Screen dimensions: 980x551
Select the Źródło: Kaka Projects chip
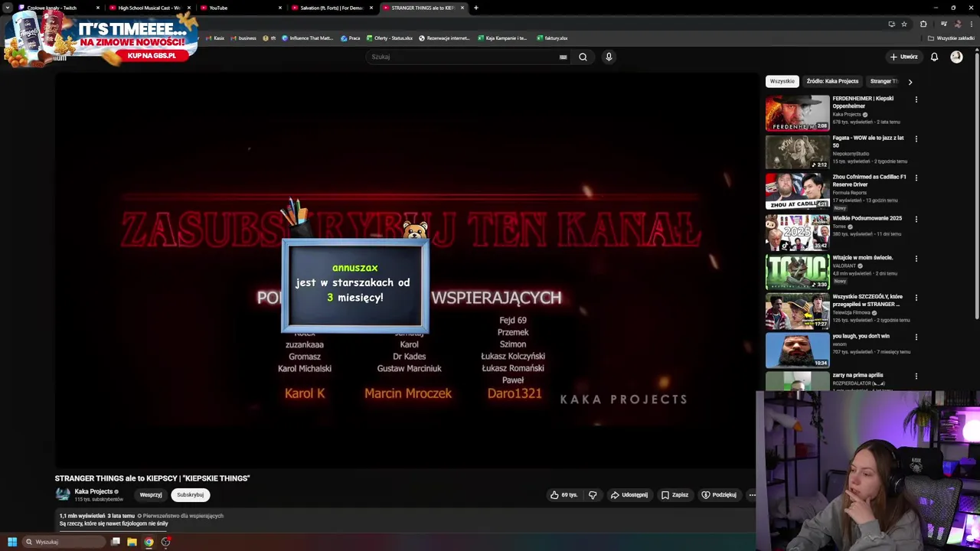[832, 81]
